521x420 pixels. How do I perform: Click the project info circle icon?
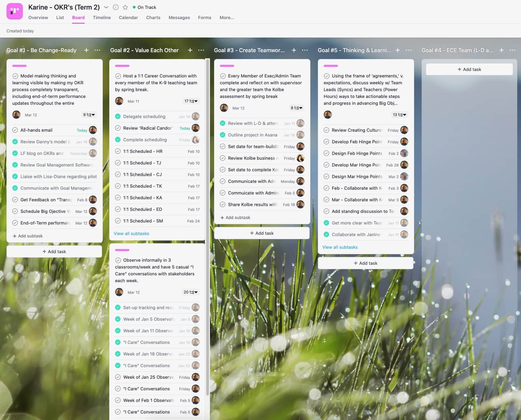pyautogui.click(x=116, y=7)
